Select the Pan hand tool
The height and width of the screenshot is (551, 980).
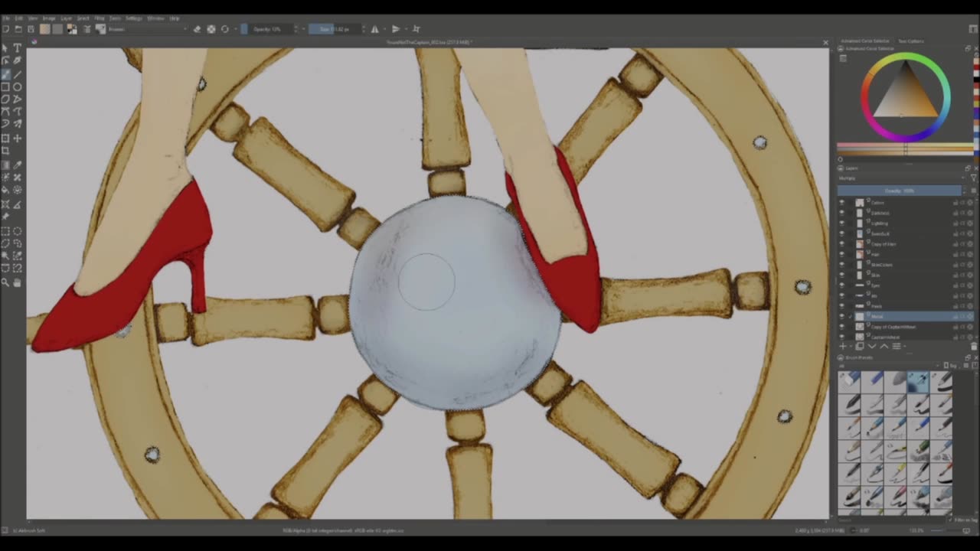pos(17,283)
